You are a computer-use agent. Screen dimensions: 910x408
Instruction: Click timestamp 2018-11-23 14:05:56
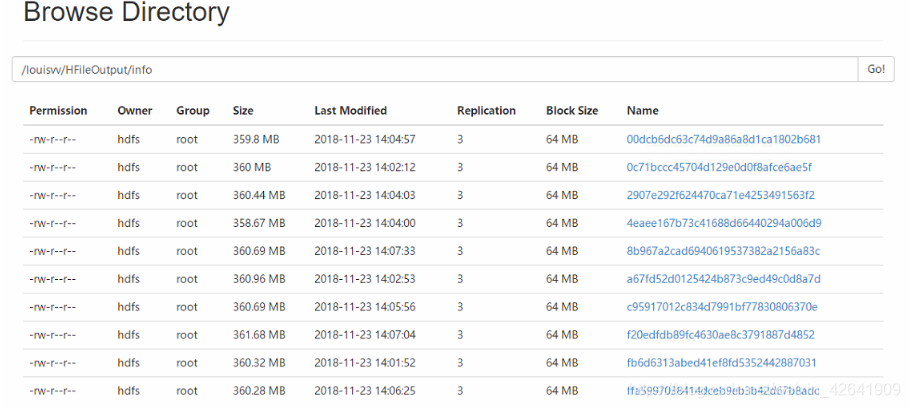point(365,307)
